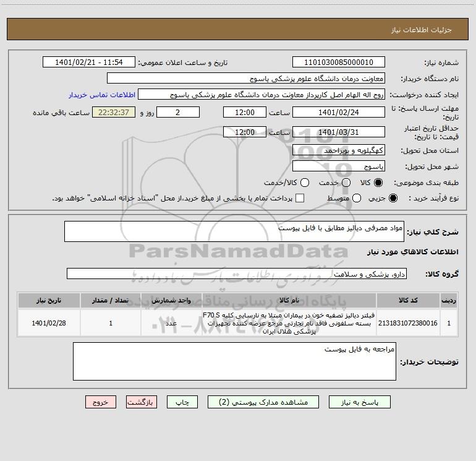Click the چاپ print button
Image resolution: width=476 pixels, height=461 pixels.
pos(182,402)
